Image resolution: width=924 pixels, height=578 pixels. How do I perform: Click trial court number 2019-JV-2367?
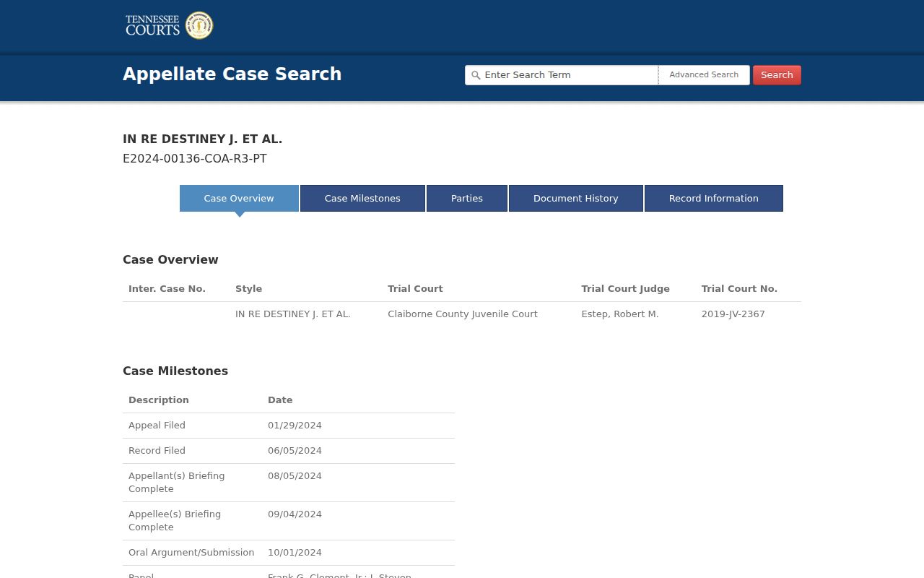point(733,314)
